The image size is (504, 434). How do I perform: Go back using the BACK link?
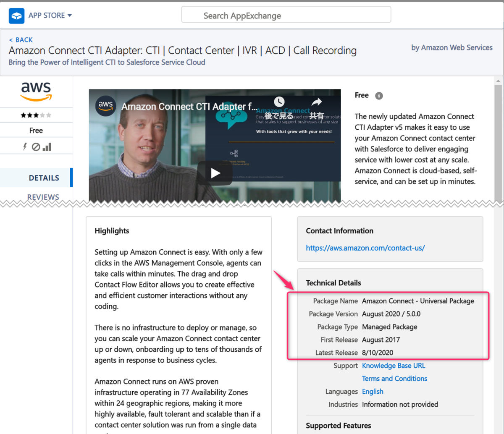point(21,40)
